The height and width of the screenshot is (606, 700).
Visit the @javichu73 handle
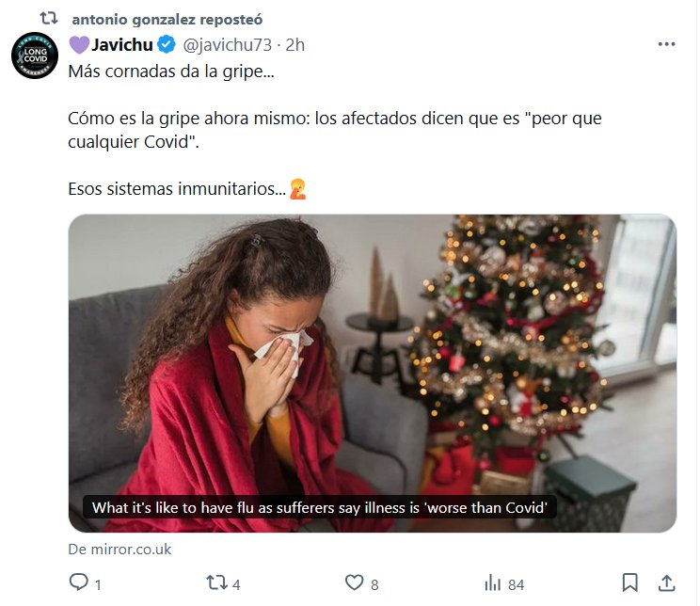(x=227, y=44)
